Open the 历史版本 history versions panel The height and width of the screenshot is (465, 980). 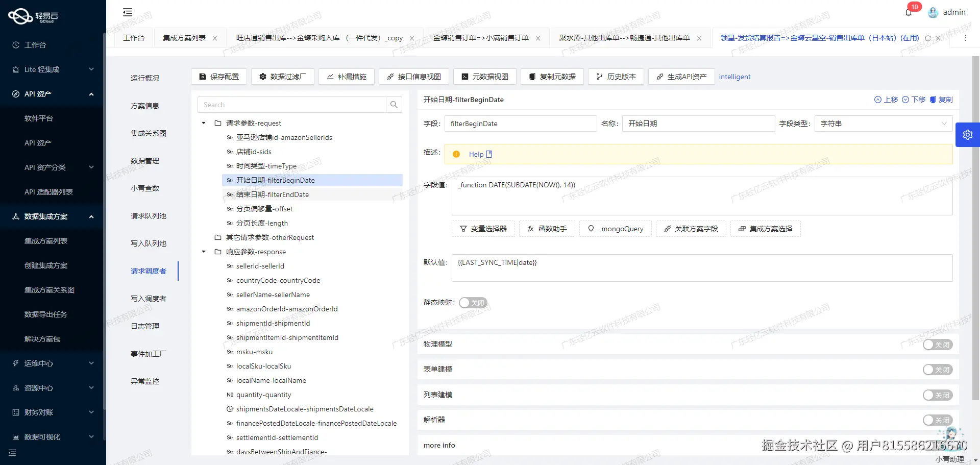tap(616, 77)
